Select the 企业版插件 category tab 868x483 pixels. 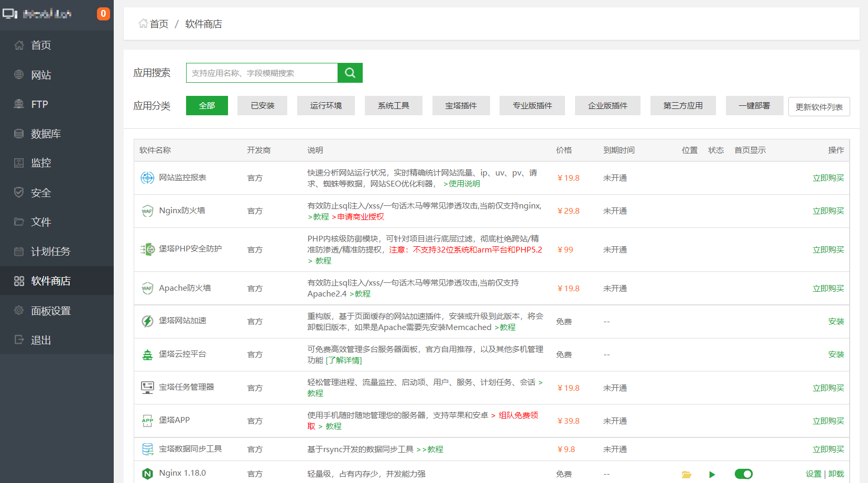[x=608, y=105]
